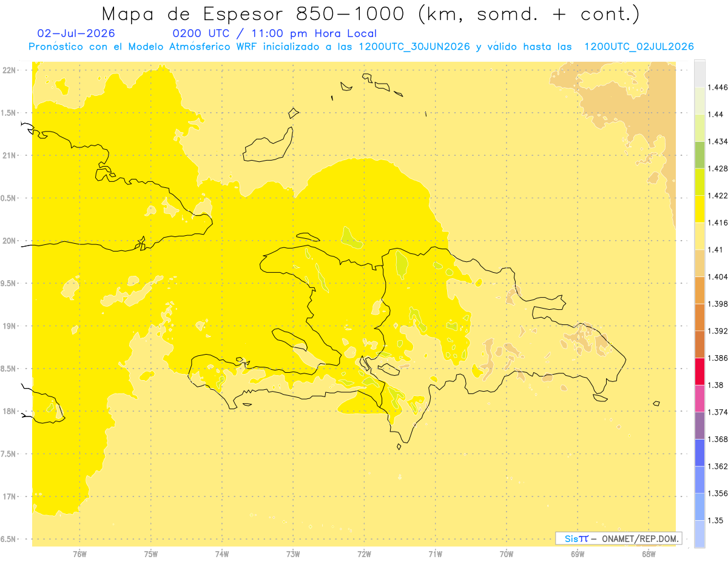
Task: Click the colorbar value '1.362'
Action: (x=718, y=466)
